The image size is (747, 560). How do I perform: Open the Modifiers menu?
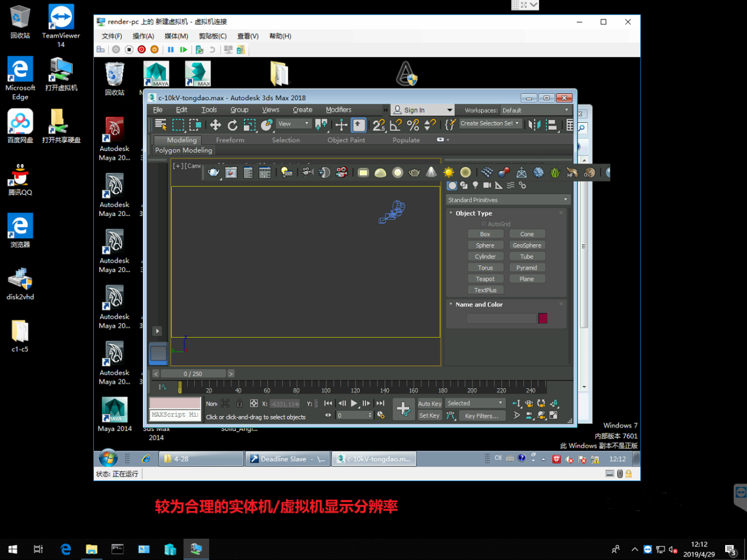click(338, 110)
